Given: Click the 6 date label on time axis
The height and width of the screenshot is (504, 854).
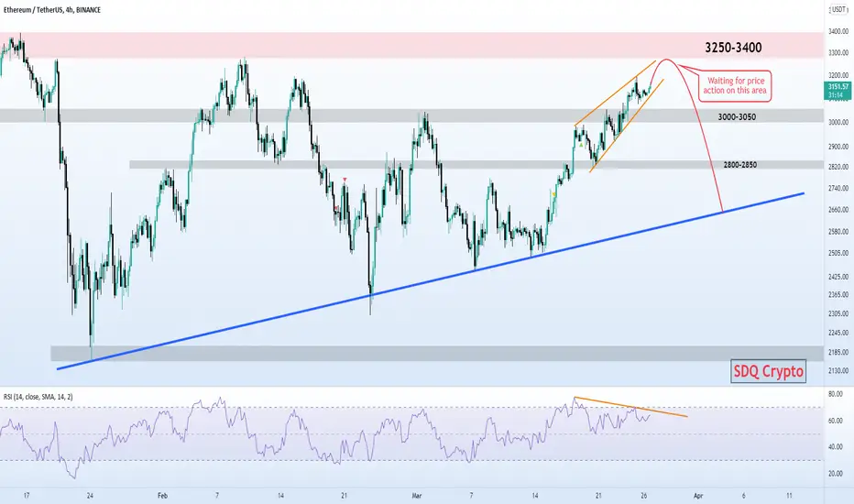Looking at the screenshot, I should point(743,496).
